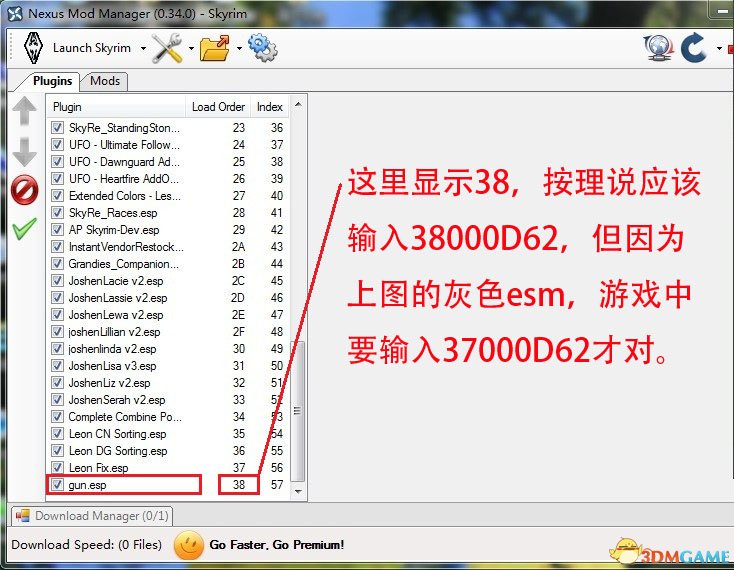734x570 pixels.
Task: Click the globe monitor login icon
Action: pyautogui.click(x=658, y=48)
